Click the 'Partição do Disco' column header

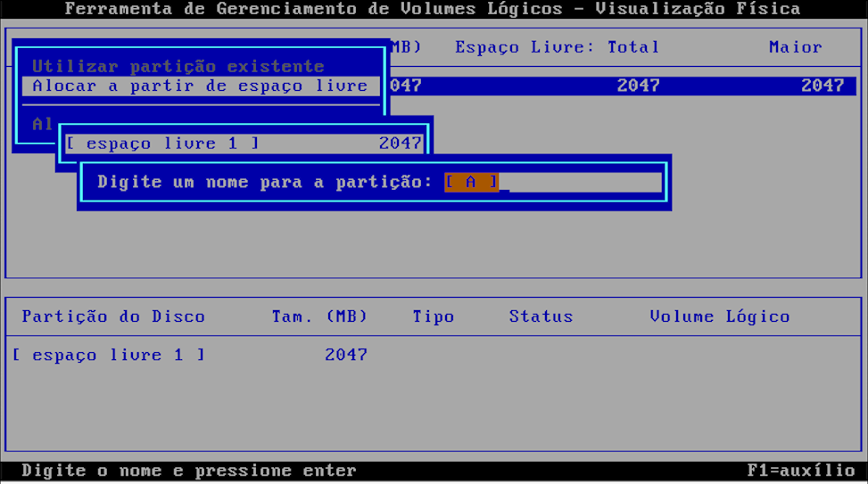click(113, 316)
